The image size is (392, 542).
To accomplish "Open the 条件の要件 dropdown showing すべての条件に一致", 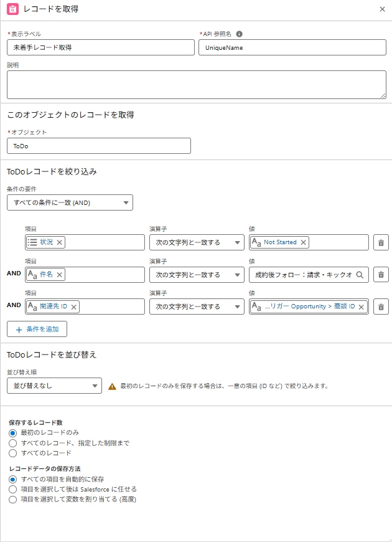I will click(x=68, y=202).
